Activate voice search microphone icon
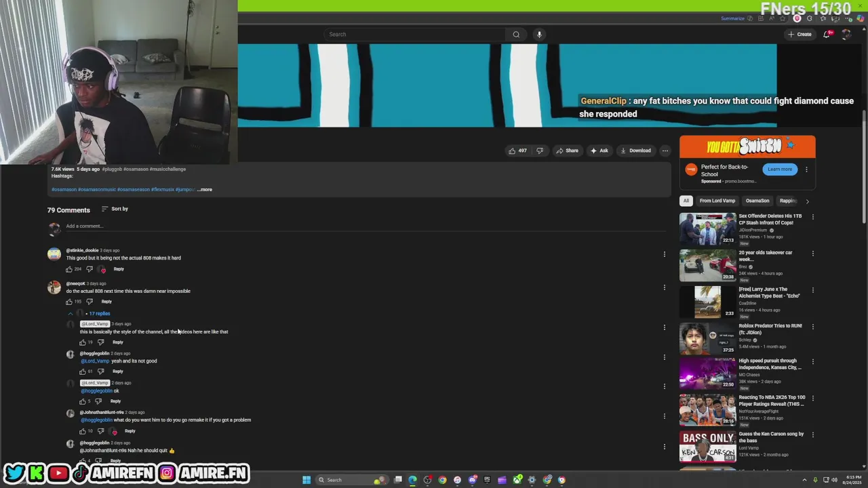 click(539, 35)
